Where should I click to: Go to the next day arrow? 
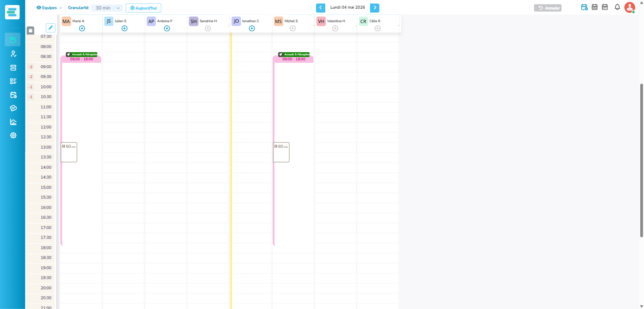tap(375, 8)
